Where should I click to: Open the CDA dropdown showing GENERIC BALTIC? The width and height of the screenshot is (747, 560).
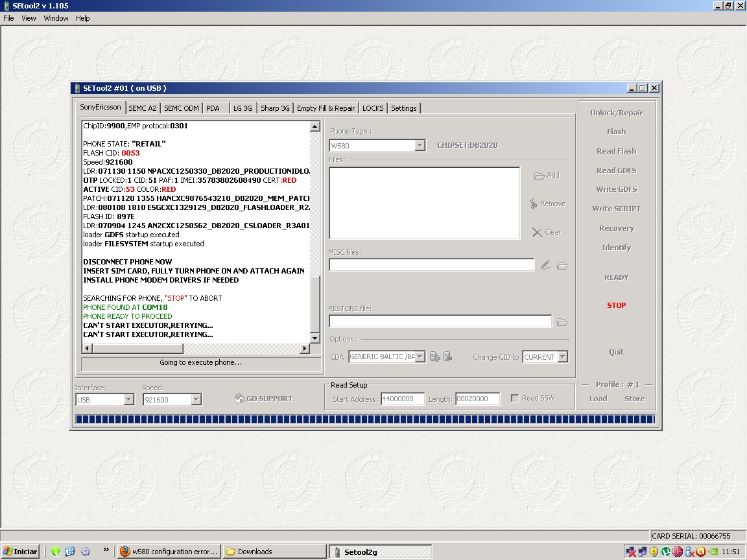click(420, 356)
